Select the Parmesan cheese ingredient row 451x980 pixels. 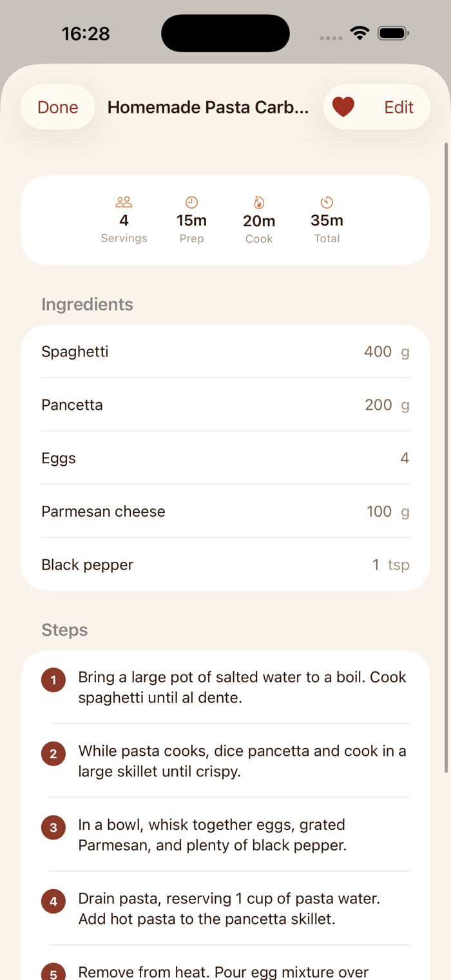(225, 512)
